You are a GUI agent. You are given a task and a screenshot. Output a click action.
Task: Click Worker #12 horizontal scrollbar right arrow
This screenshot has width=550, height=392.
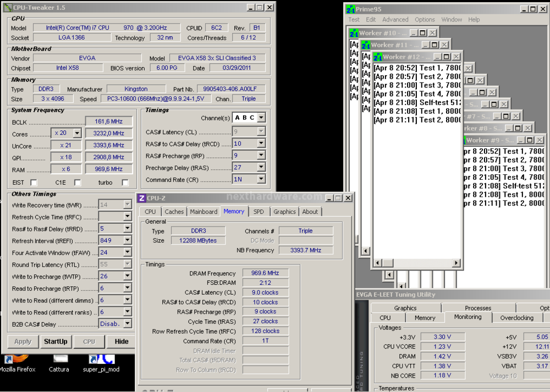coord(457,263)
